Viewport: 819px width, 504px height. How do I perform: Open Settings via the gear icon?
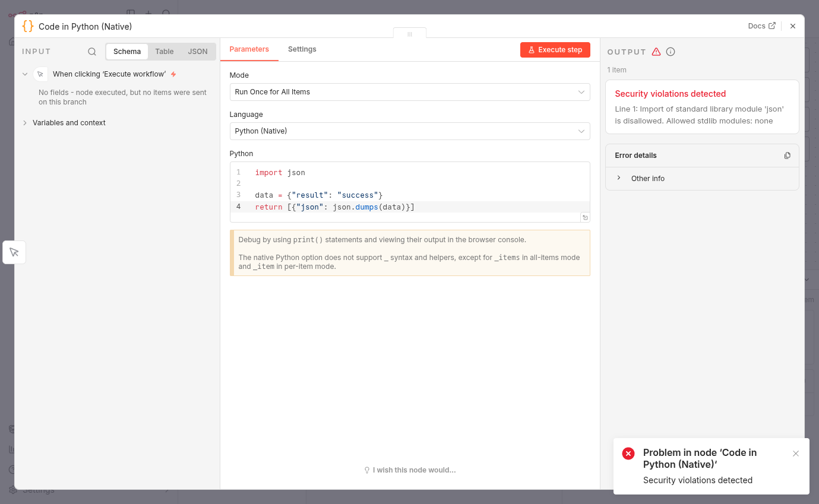(x=13, y=489)
